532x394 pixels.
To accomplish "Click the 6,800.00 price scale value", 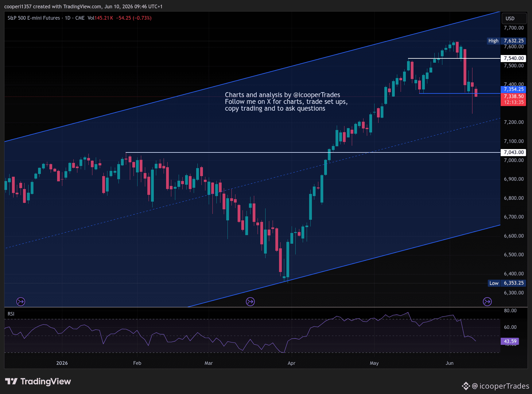I will 514,198.
